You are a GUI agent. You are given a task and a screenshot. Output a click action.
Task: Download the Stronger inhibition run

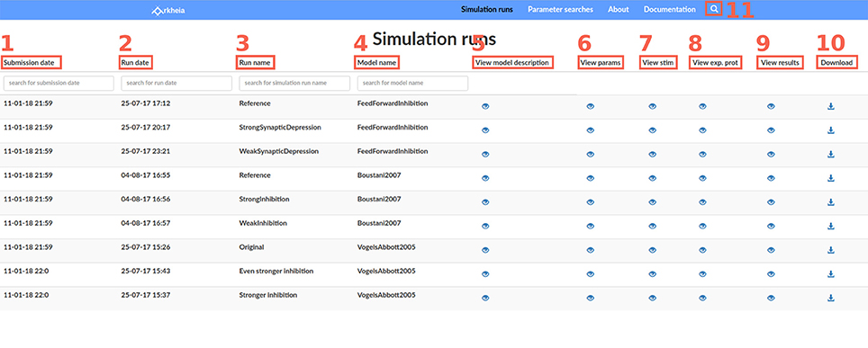point(830,298)
